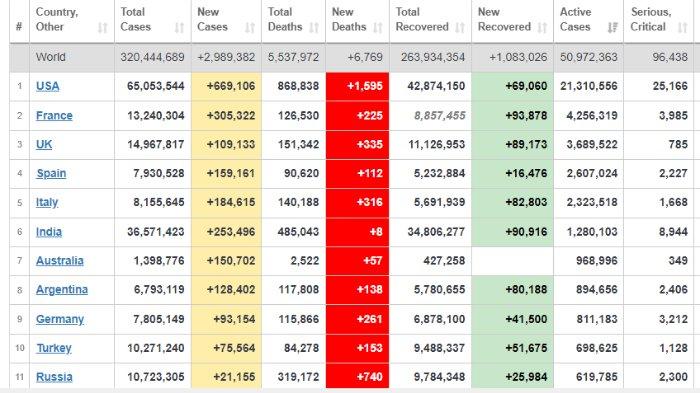Sort by Total Cases arrow icon
Viewport: 700px width, 393px height.
(179, 28)
